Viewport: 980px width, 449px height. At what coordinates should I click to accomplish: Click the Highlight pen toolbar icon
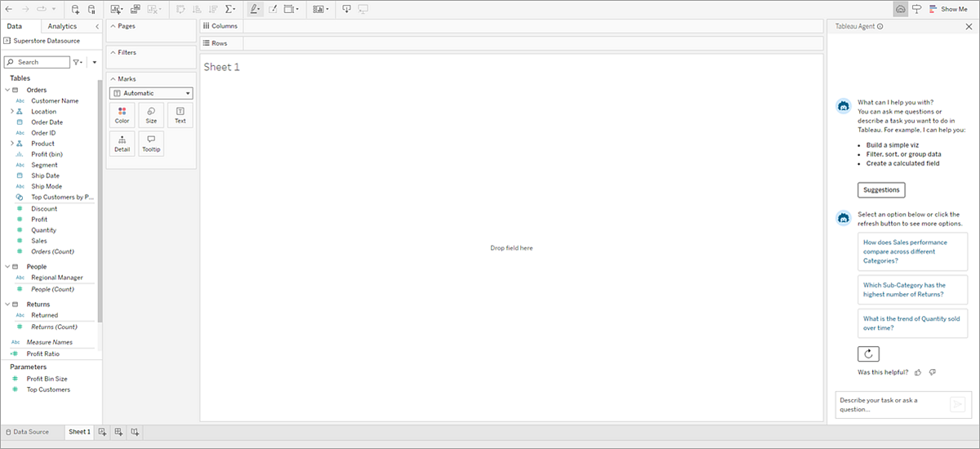point(255,9)
